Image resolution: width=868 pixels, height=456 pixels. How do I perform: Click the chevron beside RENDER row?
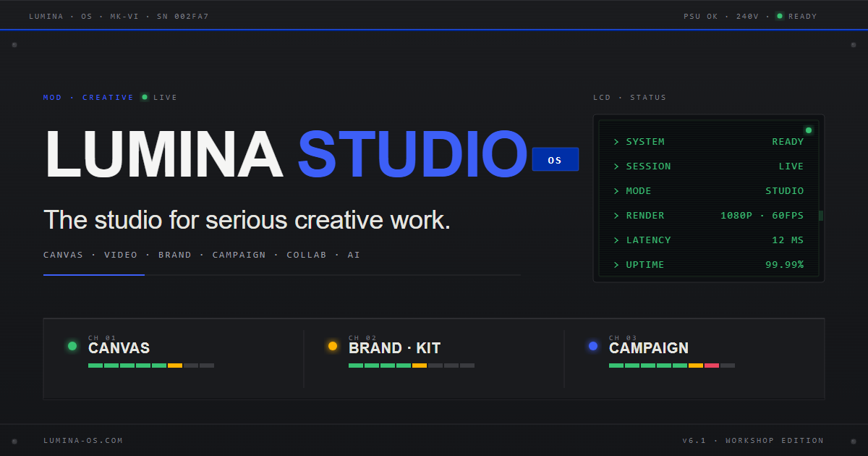(x=616, y=216)
